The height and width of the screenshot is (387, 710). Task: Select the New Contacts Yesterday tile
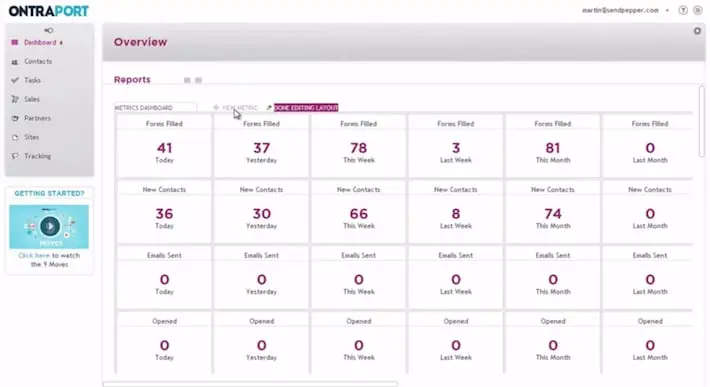pyautogui.click(x=261, y=211)
